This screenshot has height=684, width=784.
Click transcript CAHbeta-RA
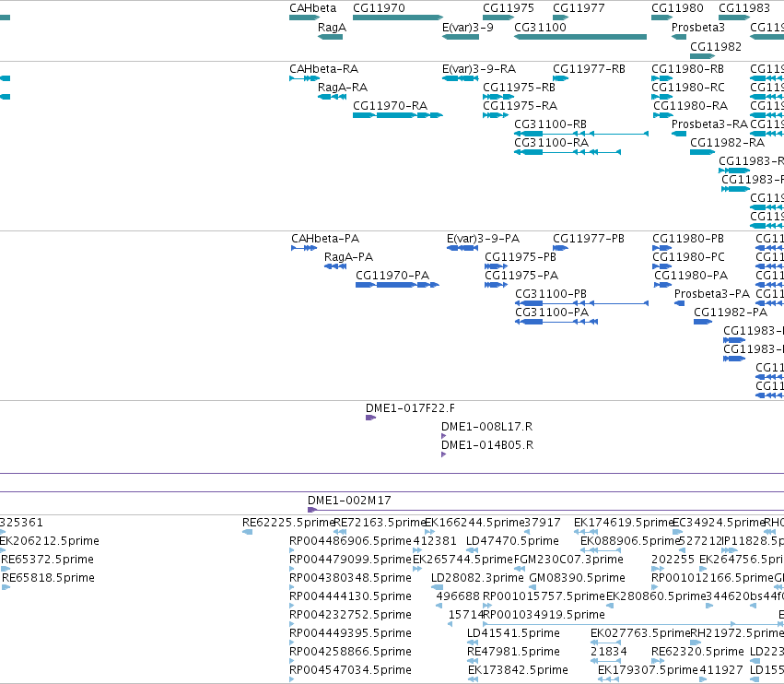304,78
